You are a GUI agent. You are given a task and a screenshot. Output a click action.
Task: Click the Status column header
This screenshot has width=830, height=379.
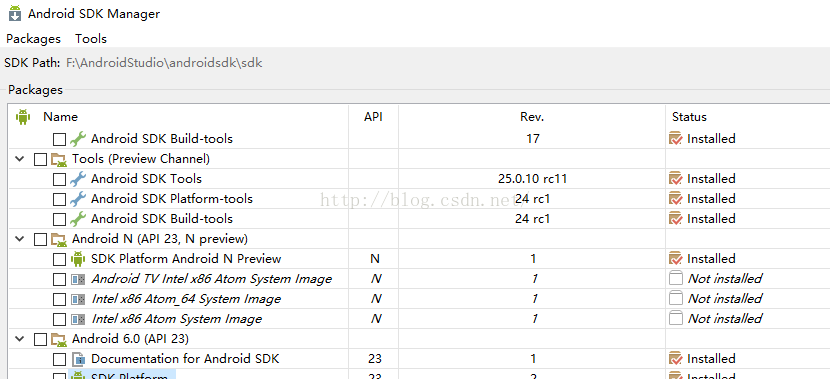pos(689,116)
